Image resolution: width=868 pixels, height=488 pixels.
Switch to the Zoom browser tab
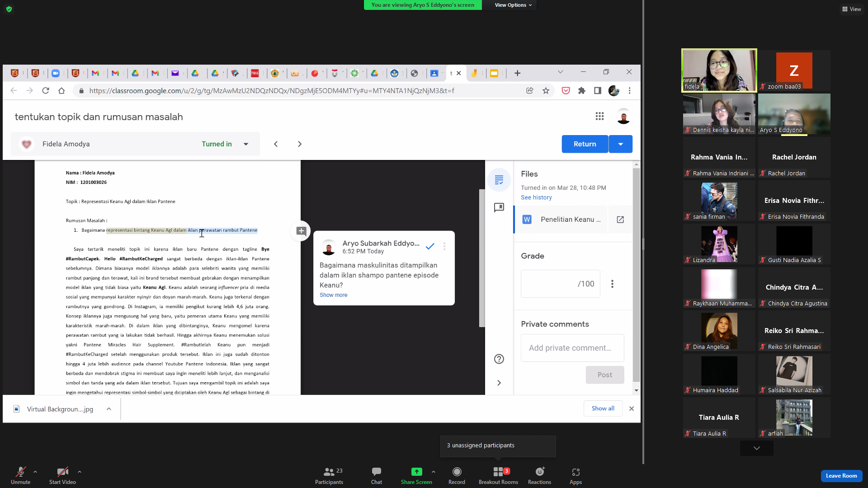point(56,73)
